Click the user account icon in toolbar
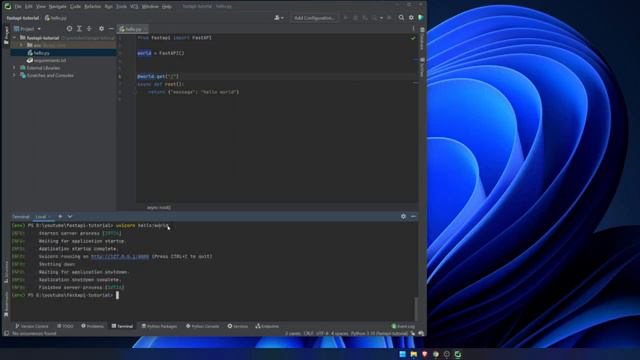Image resolution: width=640 pixels, height=360 pixels. (278, 18)
